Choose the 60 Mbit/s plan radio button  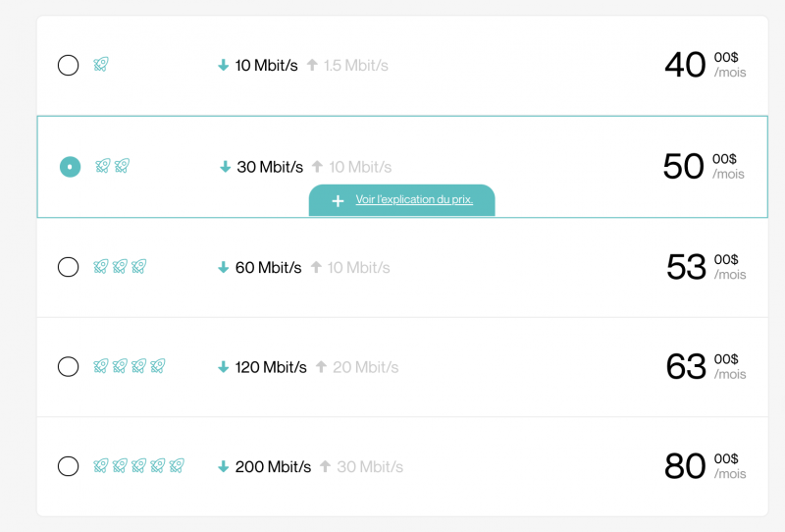[69, 267]
